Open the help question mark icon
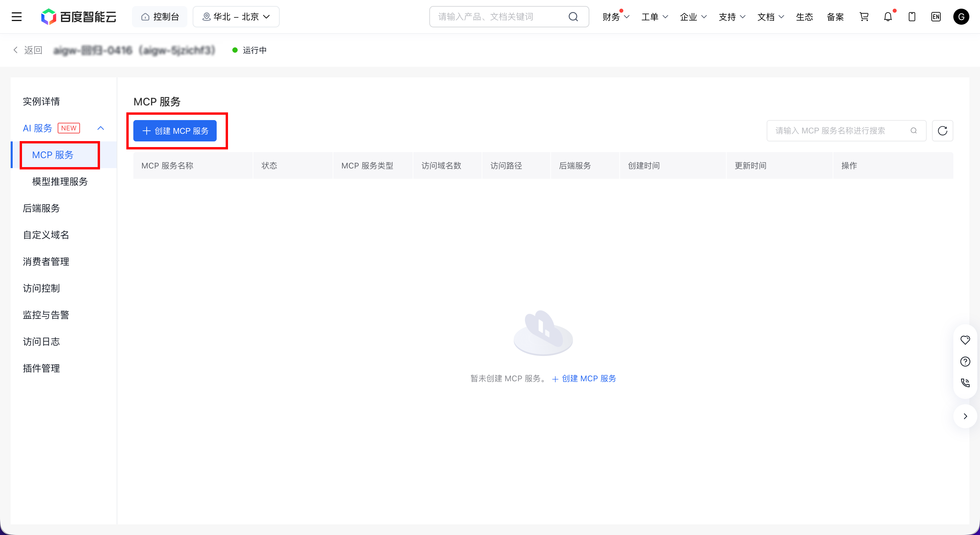 [965, 361]
